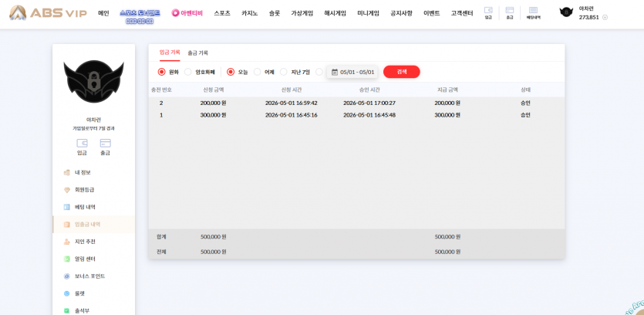Click the ABS VIP logo
Viewport: 644px width, 315px height.
click(48, 13)
